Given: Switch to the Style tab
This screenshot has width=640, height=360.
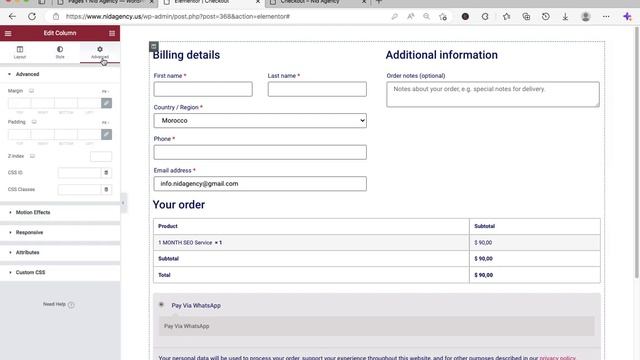Looking at the screenshot, I should 60,52.
